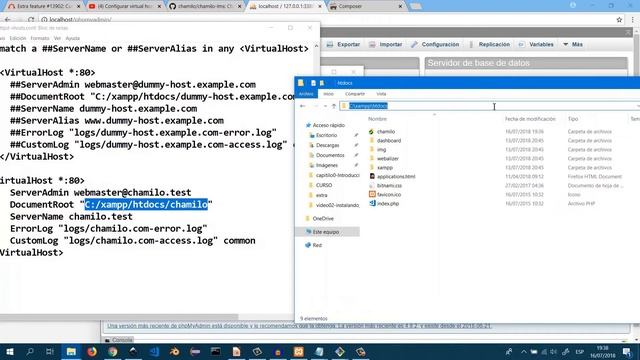The height and width of the screenshot is (360, 640).
Task: Open Blender from the taskbar
Action: tap(175, 351)
